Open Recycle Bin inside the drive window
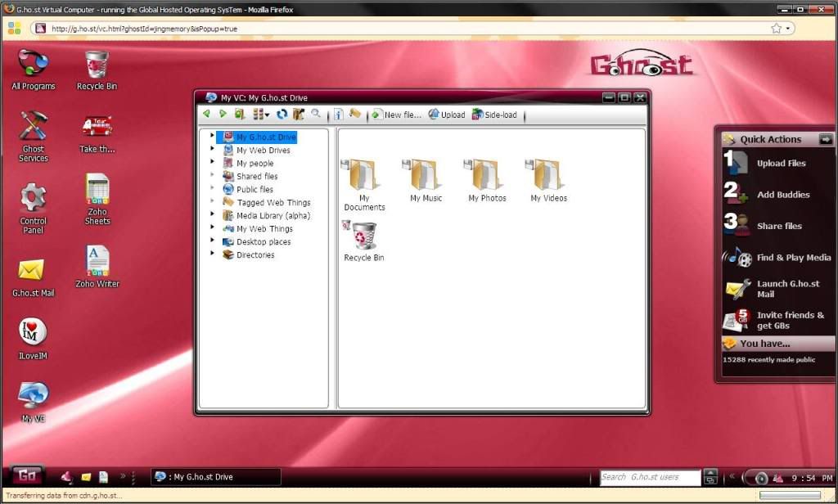 click(364, 241)
